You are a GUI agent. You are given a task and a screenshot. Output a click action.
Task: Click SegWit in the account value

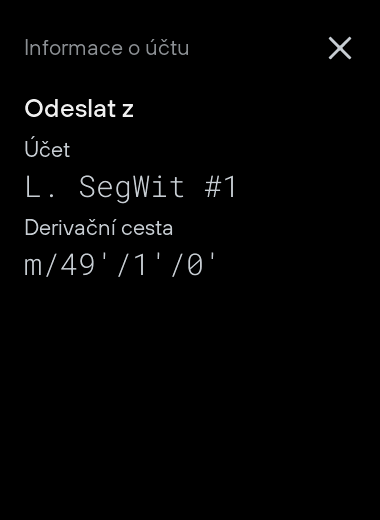132,188
